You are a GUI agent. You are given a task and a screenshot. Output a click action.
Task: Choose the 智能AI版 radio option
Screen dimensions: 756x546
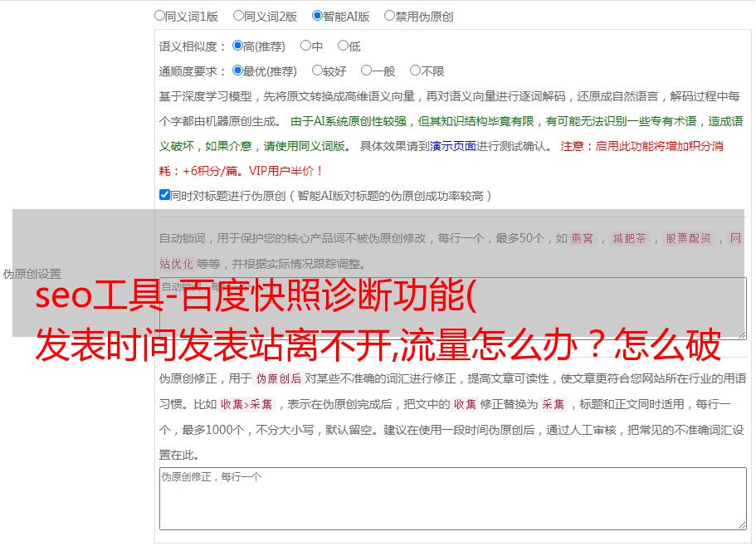point(317,16)
